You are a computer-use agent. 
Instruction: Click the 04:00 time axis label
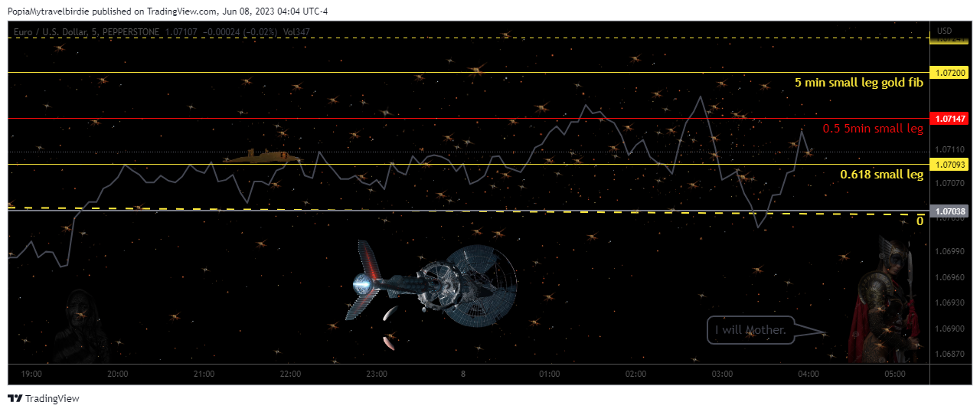click(808, 374)
